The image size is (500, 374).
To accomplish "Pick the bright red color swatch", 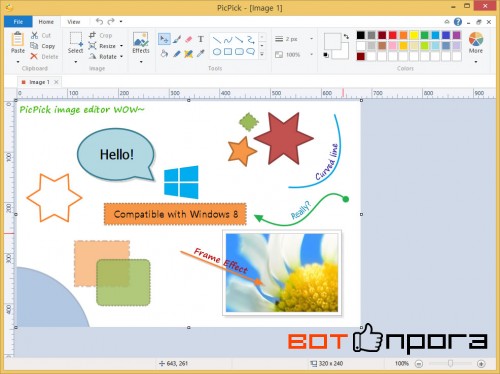I will (393, 35).
